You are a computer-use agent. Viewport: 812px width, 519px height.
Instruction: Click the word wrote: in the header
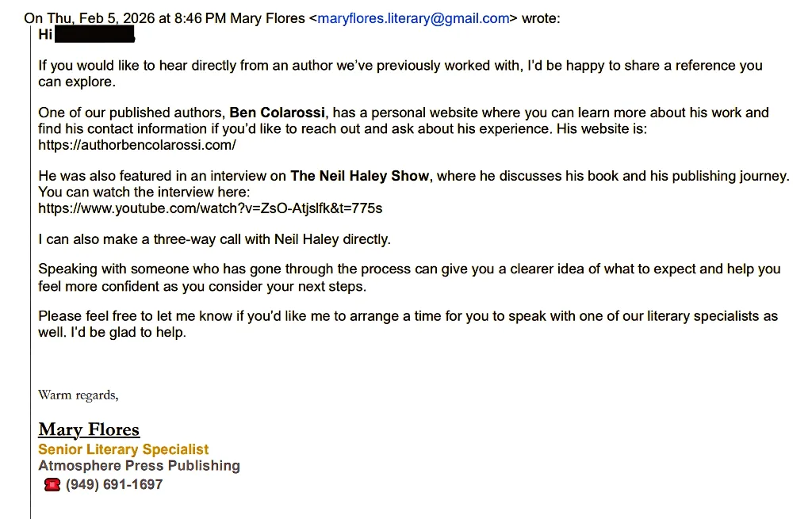pos(541,18)
